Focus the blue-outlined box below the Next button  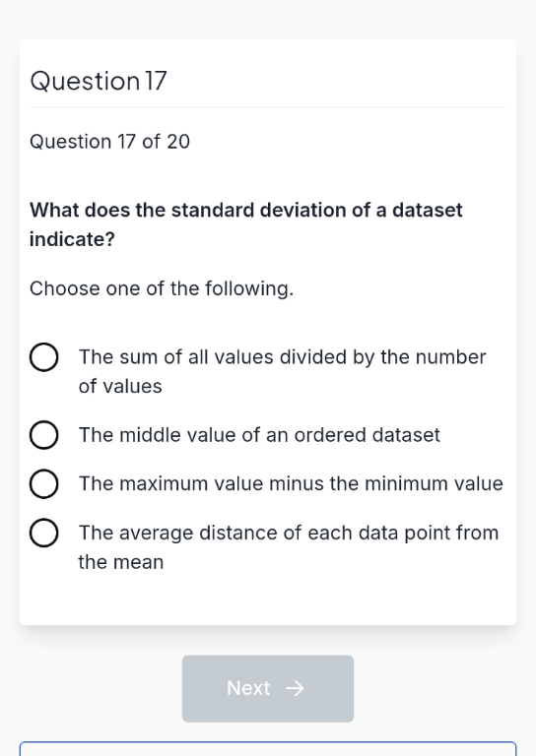(268, 749)
